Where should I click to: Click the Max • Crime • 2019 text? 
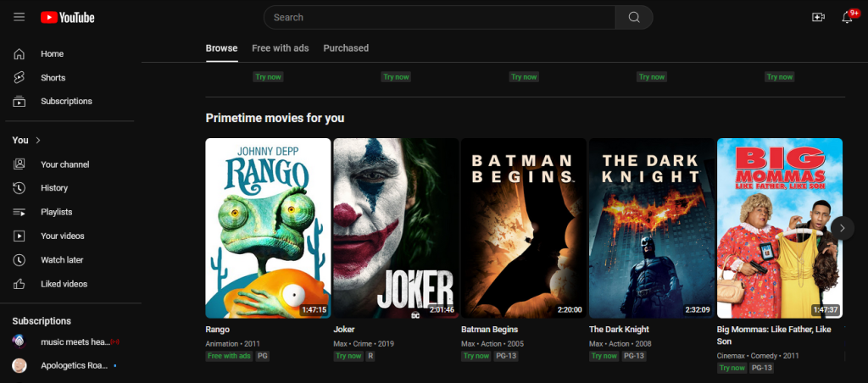[364, 344]
